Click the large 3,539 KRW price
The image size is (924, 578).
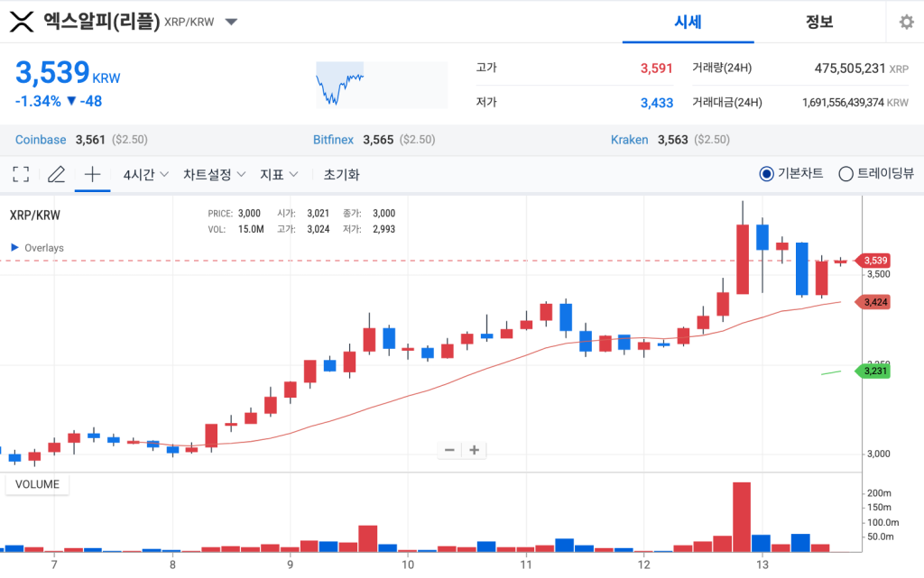(x=67, y=73)
